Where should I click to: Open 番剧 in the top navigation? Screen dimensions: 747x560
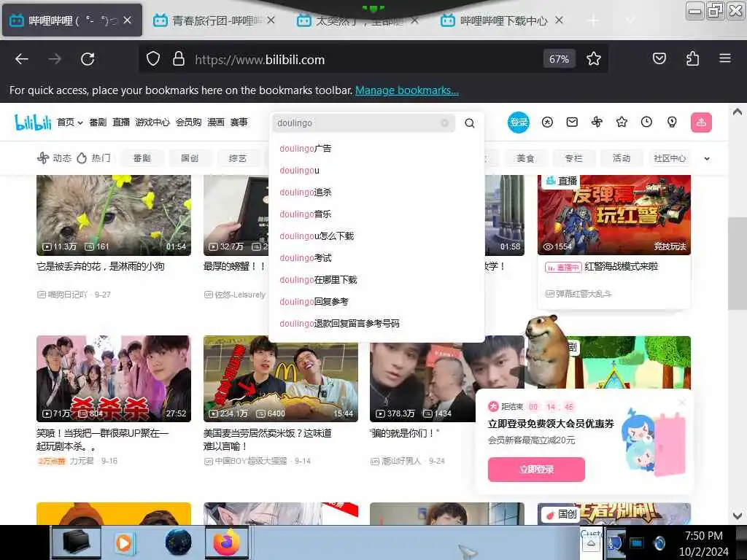point(98,122)
